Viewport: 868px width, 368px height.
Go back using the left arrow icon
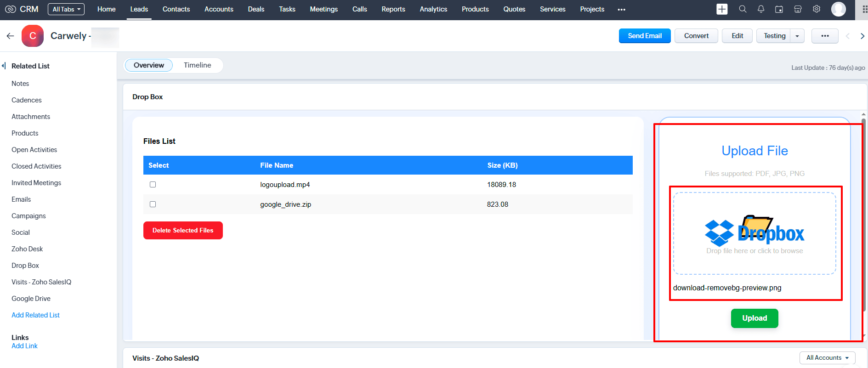click(10, 36)
